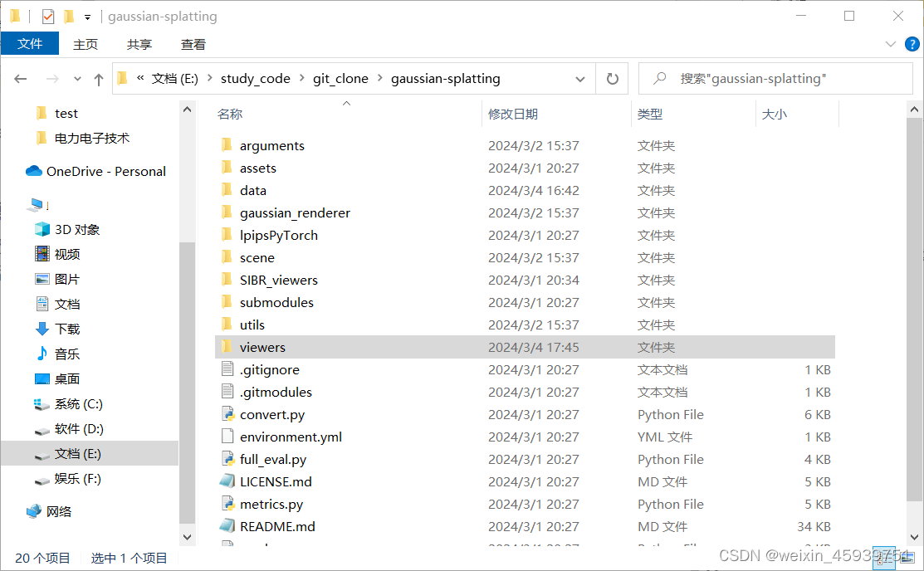Open the arguments folder icon
Viewport: 924px width, 571px height.
227,145
